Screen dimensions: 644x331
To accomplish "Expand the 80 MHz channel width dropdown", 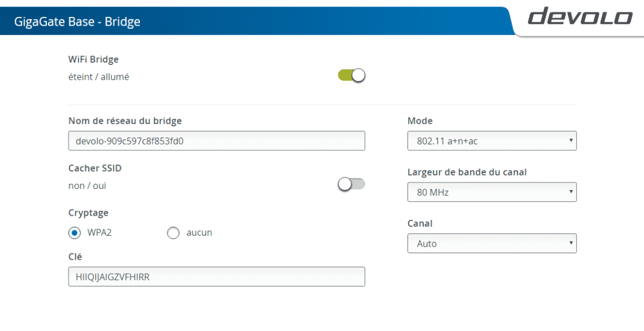I will [492, 192].
